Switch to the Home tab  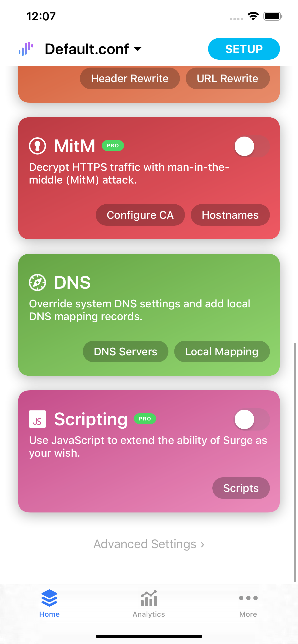(49, 604)
